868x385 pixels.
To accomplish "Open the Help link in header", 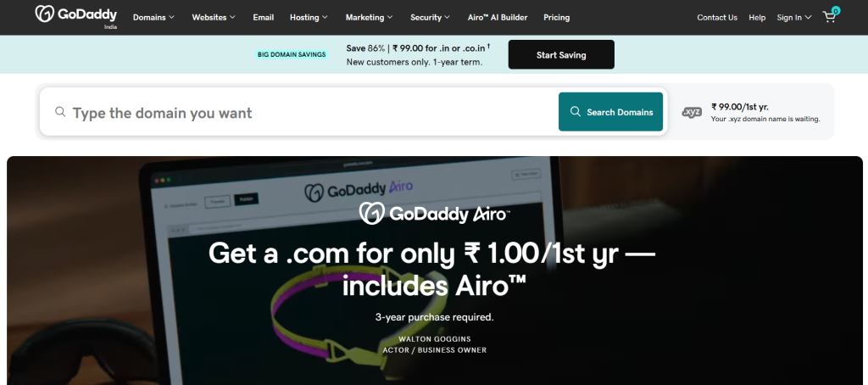I will 757,17.
